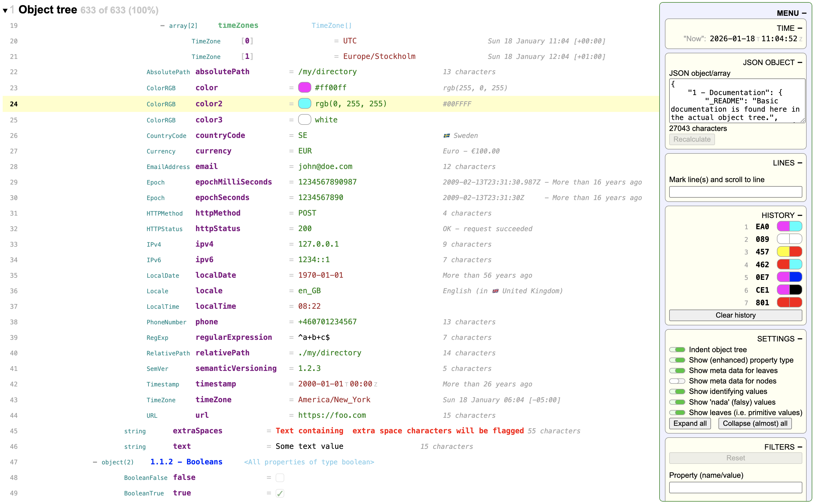Click the cyan circle next to color2
816x504 pixels.
pos(304,103)
